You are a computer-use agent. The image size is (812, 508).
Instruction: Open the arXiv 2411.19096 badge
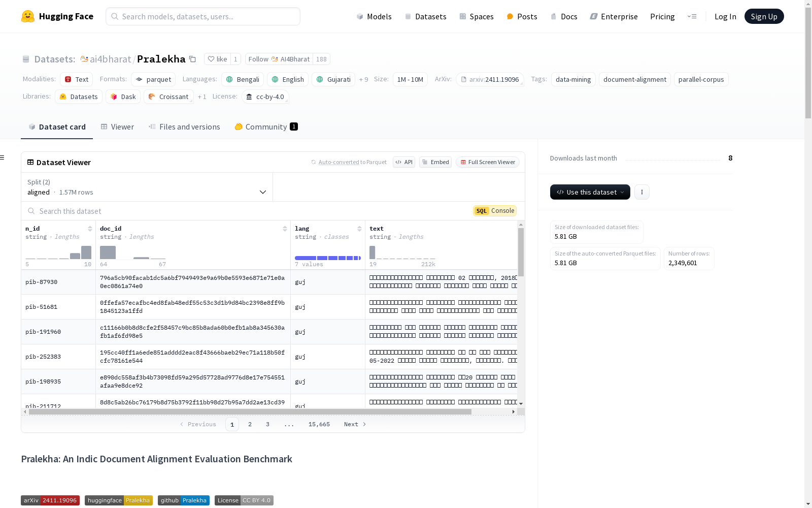[50, 500]
